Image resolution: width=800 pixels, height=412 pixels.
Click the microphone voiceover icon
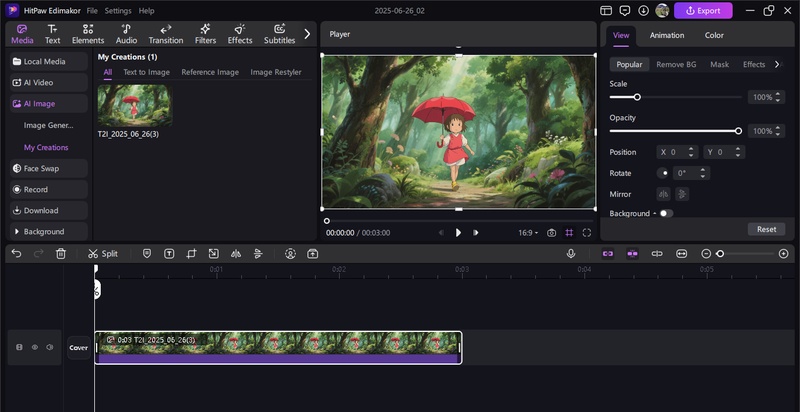tap(571, 254)
